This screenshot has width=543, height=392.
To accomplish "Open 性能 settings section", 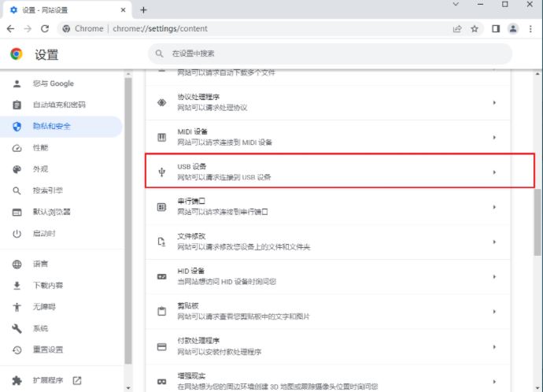I will tap(61, 148).
